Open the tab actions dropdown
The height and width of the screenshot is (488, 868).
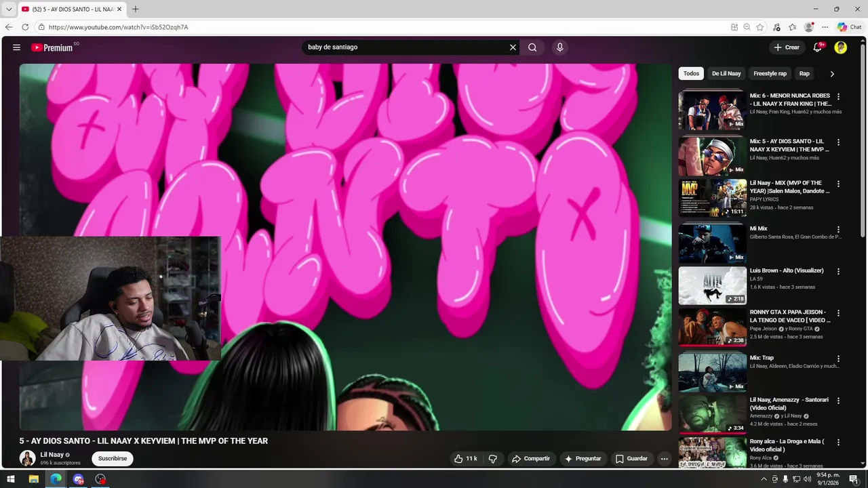click(9, 9)
